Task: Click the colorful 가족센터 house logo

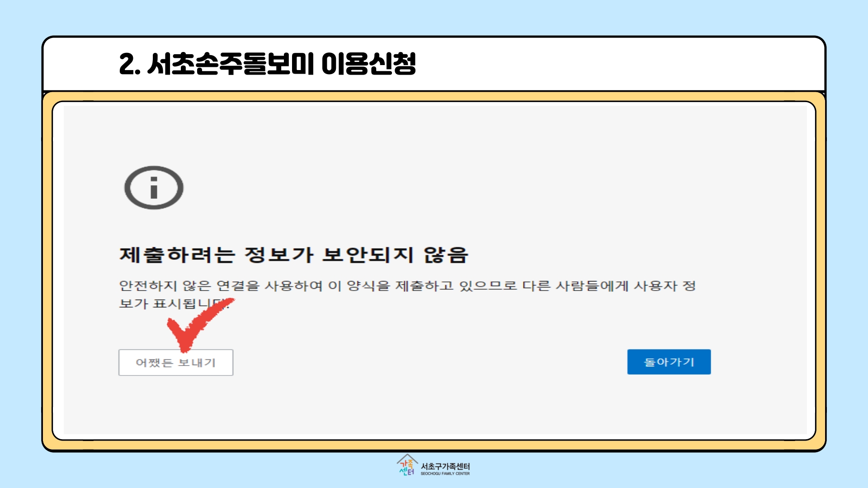Action: (406, 465)
